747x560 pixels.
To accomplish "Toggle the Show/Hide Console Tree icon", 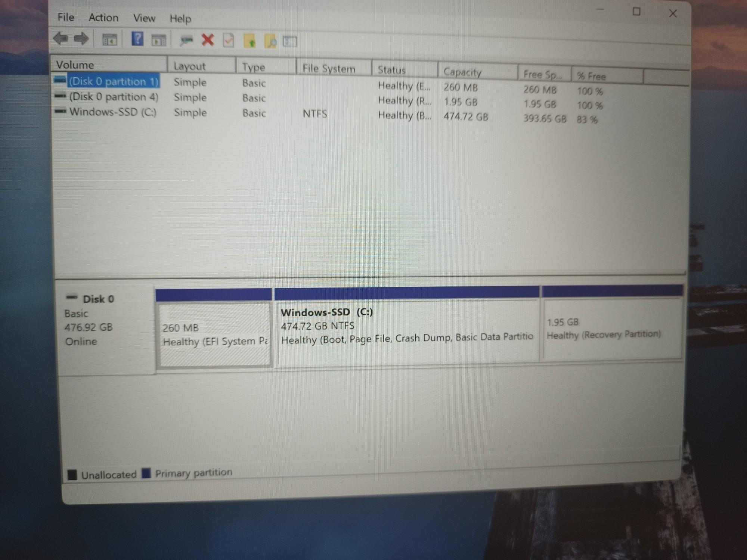I will [x=110, y=40].
